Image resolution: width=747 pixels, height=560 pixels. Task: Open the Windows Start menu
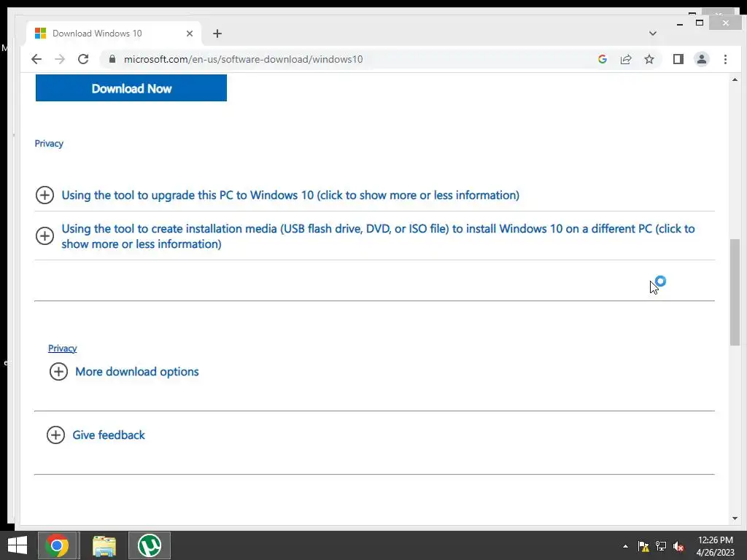18,545
